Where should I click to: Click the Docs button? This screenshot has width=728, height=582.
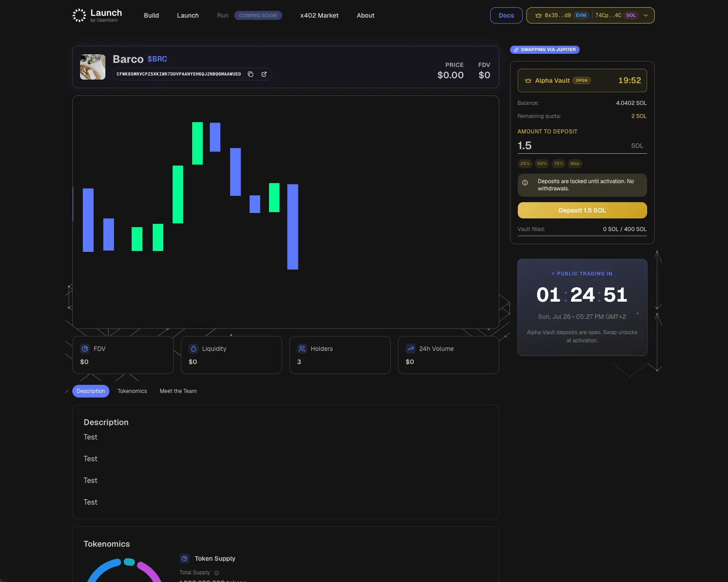506,15
